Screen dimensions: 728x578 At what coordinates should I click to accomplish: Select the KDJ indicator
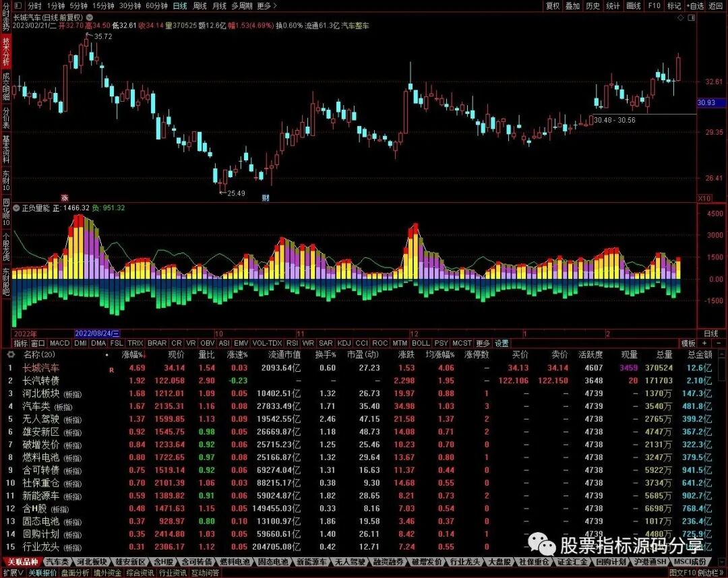[x=344, y=344]
